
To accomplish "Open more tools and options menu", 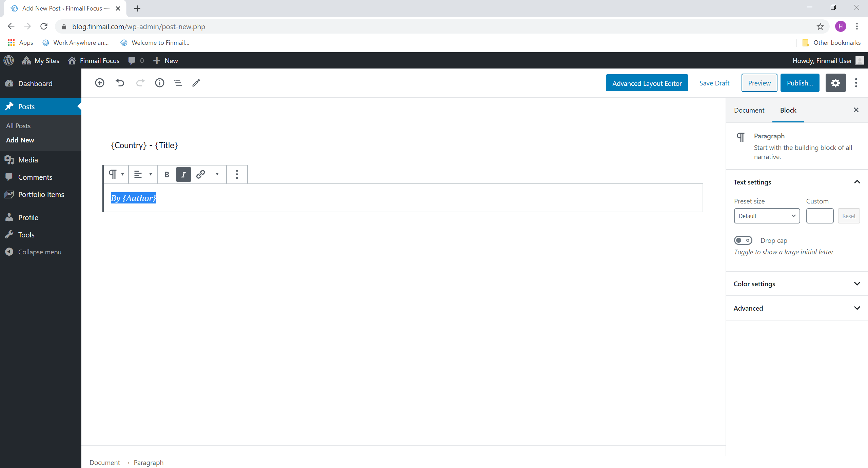I will [x=856, y=83].
